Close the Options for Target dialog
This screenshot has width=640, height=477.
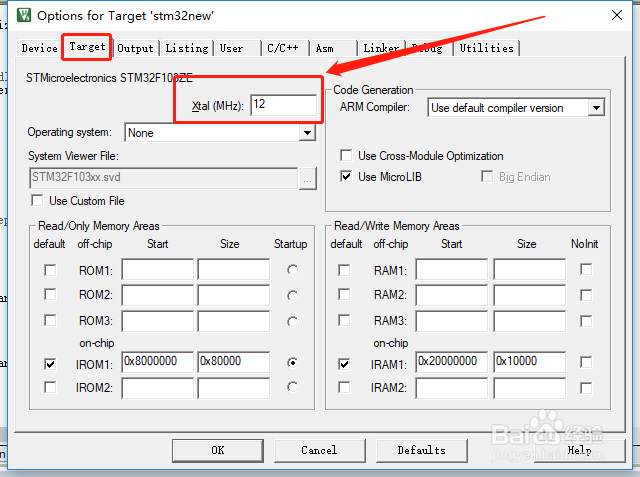point(617,15)
